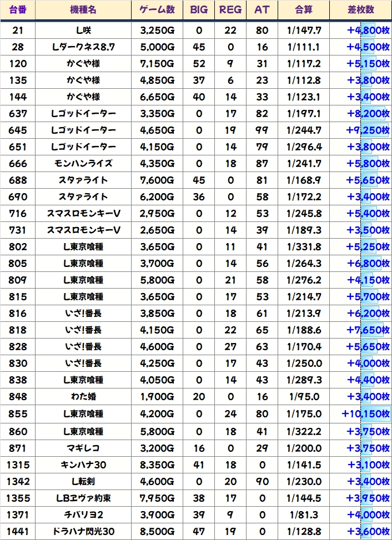Click the ゲーム数 column header
The height and width of the screenshot is (540, 392).
click(x=157, y=9)
